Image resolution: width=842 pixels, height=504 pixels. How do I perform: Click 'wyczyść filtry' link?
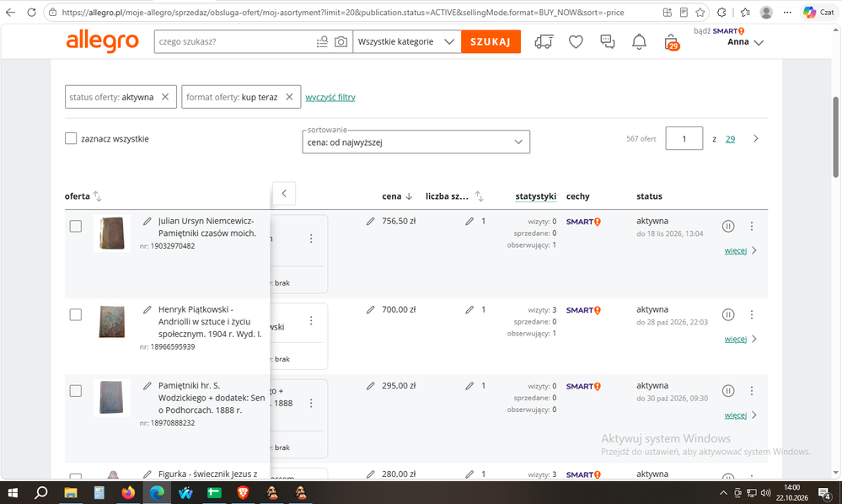[330, 97]
